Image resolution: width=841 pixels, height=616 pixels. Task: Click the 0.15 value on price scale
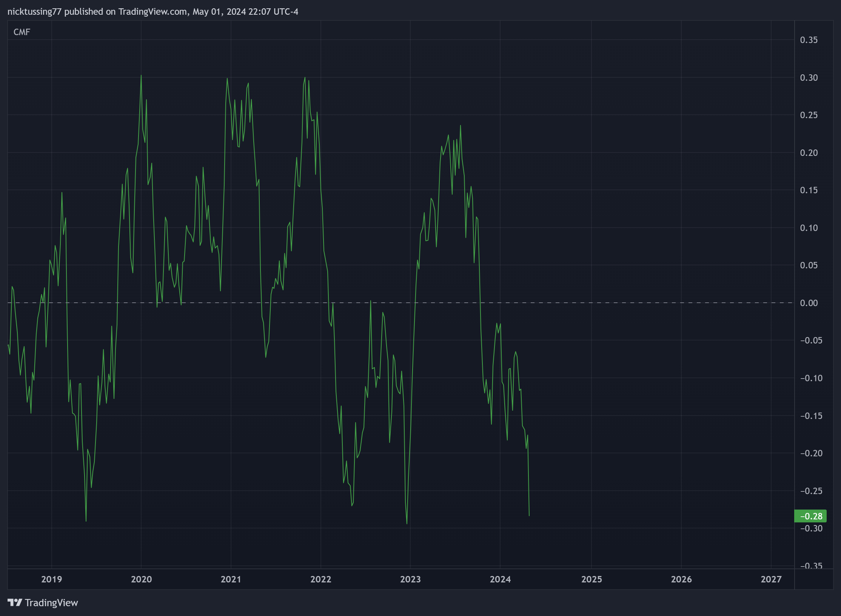809,190
